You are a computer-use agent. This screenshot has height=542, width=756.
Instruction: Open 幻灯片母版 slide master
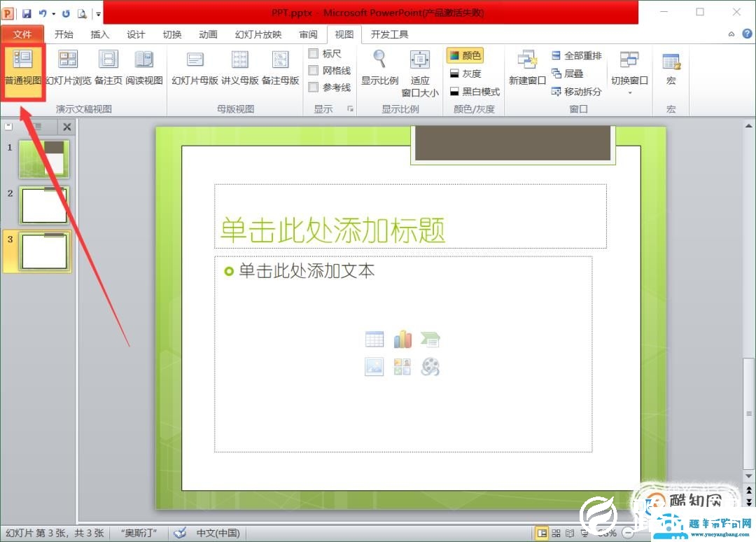coord(195,69)
